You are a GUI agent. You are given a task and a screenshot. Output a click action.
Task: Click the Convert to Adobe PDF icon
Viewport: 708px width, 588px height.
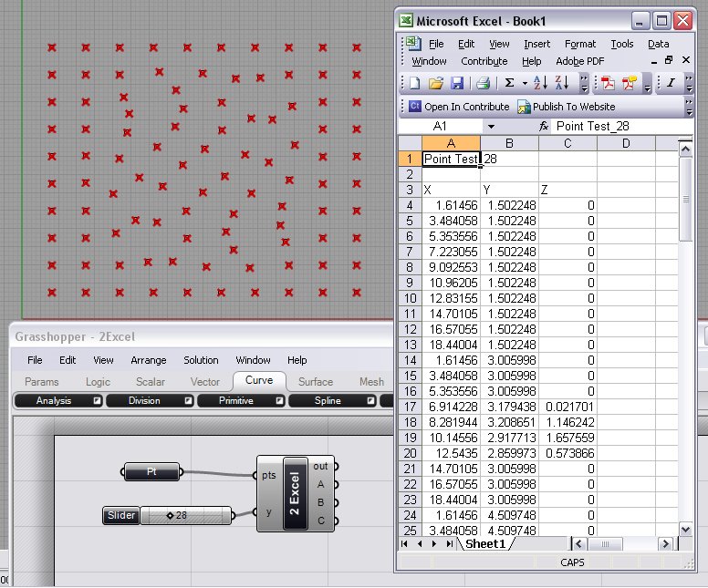(608, 83)
